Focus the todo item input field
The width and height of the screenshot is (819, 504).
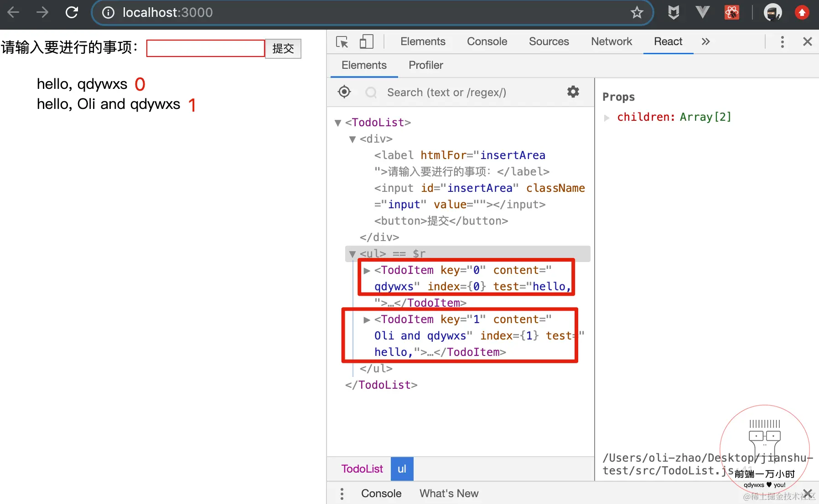[x=206, y=48]
